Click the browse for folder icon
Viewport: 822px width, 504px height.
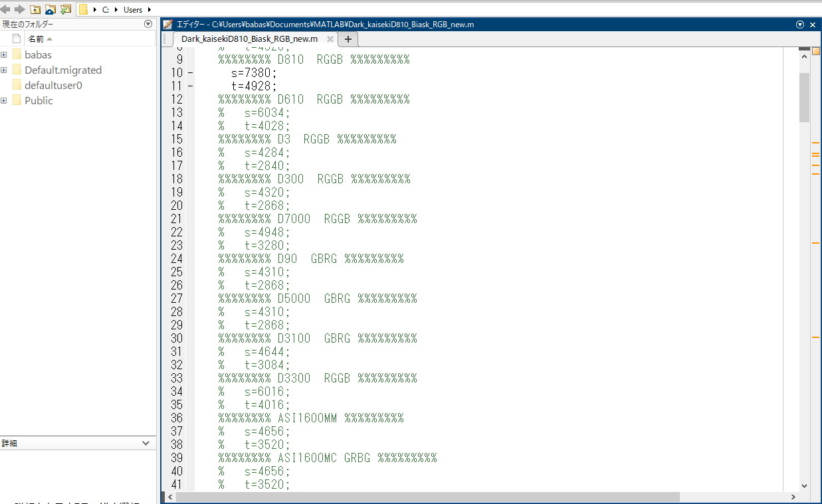coord(50,9)
